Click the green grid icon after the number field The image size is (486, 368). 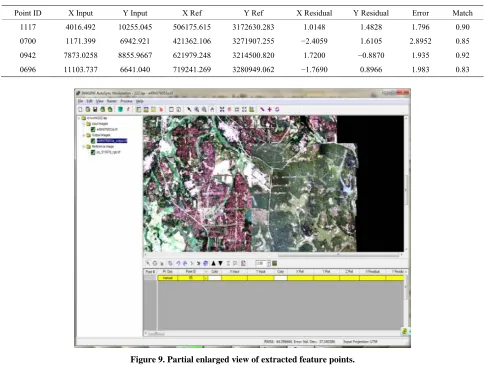[275, 263]
